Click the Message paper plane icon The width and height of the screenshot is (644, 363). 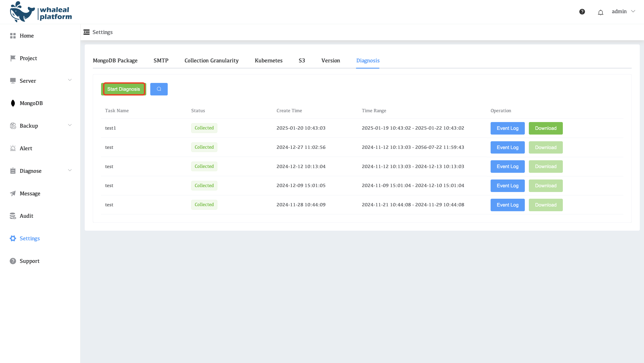[13, 193]
